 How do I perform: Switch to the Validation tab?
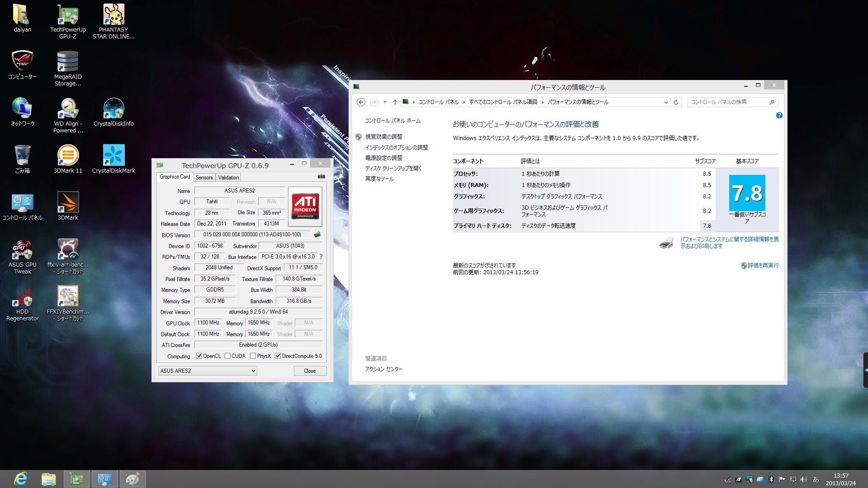[x=228, y=178]
